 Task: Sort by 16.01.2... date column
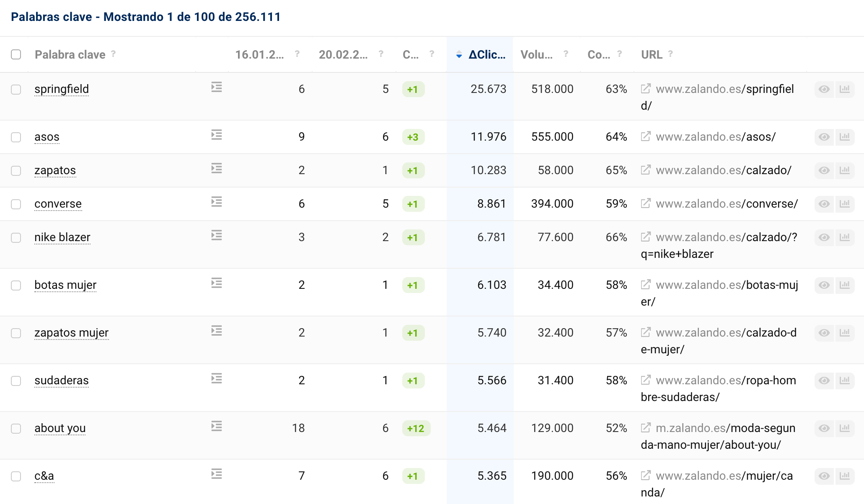tap(259, 54)
